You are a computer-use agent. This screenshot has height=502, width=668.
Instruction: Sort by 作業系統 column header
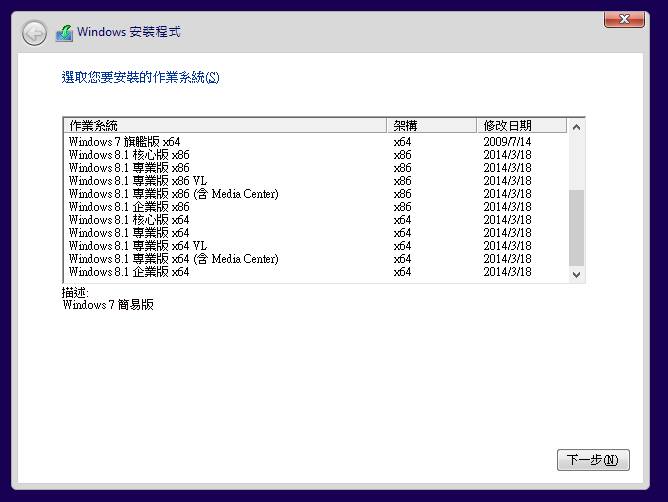pos(225,126)
